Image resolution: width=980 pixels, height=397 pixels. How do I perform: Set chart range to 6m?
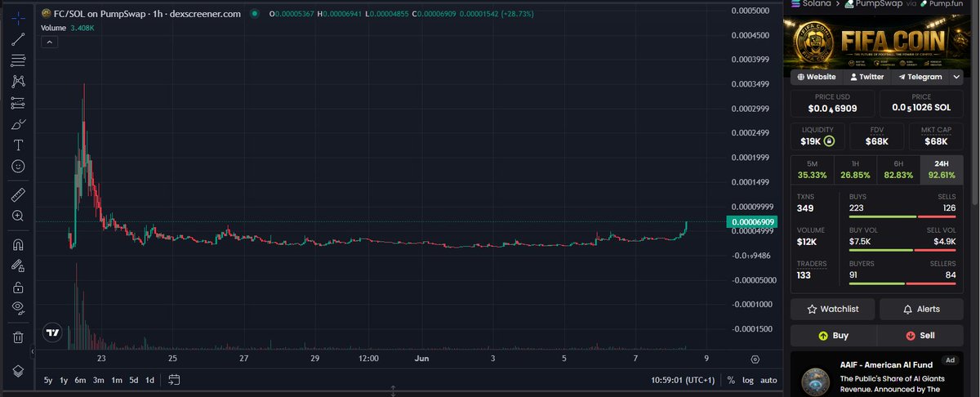click(x=80, y=380)
